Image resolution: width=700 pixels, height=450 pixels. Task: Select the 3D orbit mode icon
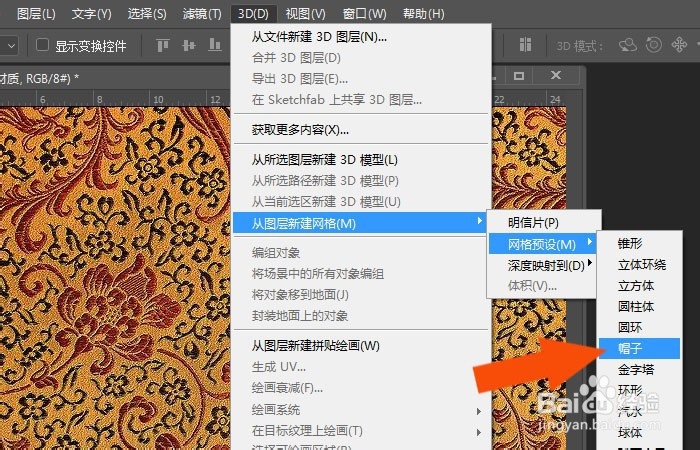click(627, 45)
